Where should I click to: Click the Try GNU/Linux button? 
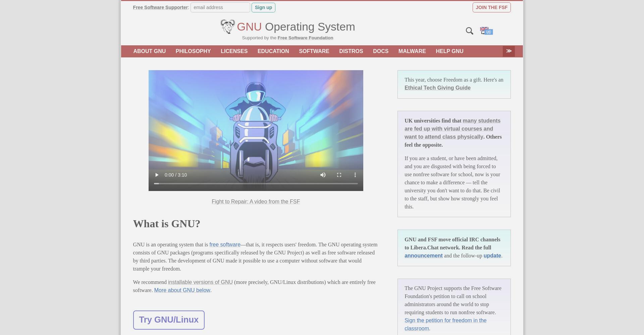point(169,320)
